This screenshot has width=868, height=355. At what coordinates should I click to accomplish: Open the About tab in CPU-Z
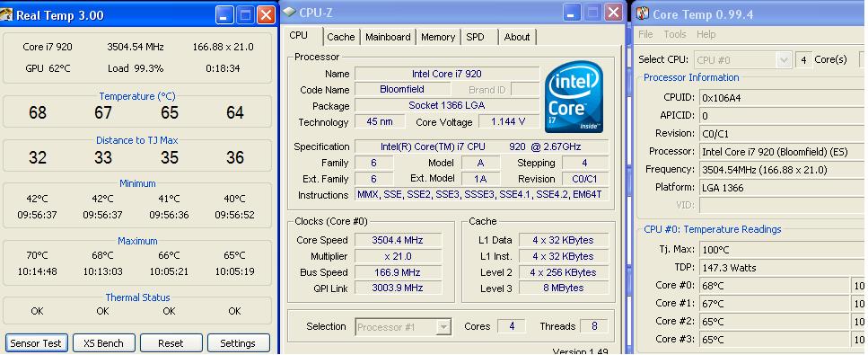(x=517, y=37)
